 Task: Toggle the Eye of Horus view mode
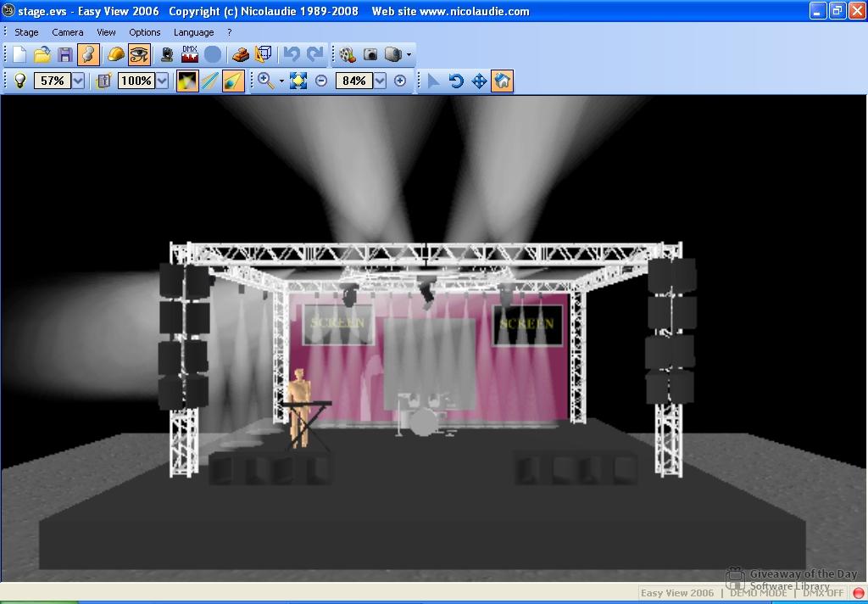click(139, 54)
